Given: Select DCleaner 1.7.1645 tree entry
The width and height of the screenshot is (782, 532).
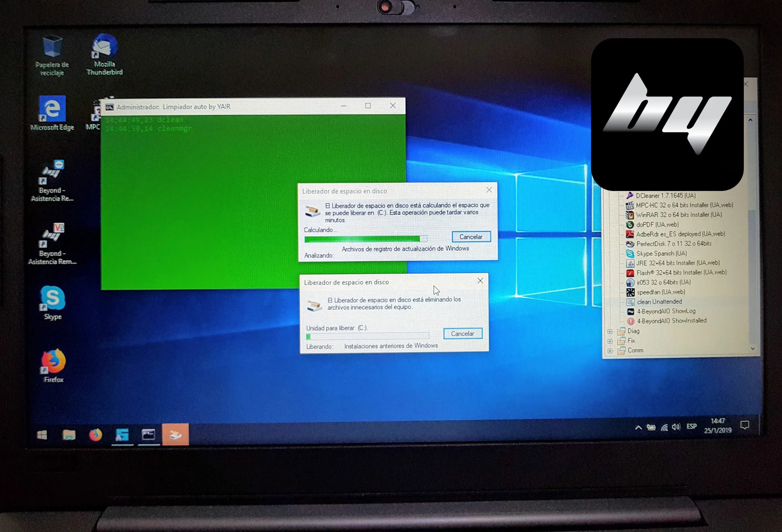Looking at the screenshot, I should pos(665,196).
